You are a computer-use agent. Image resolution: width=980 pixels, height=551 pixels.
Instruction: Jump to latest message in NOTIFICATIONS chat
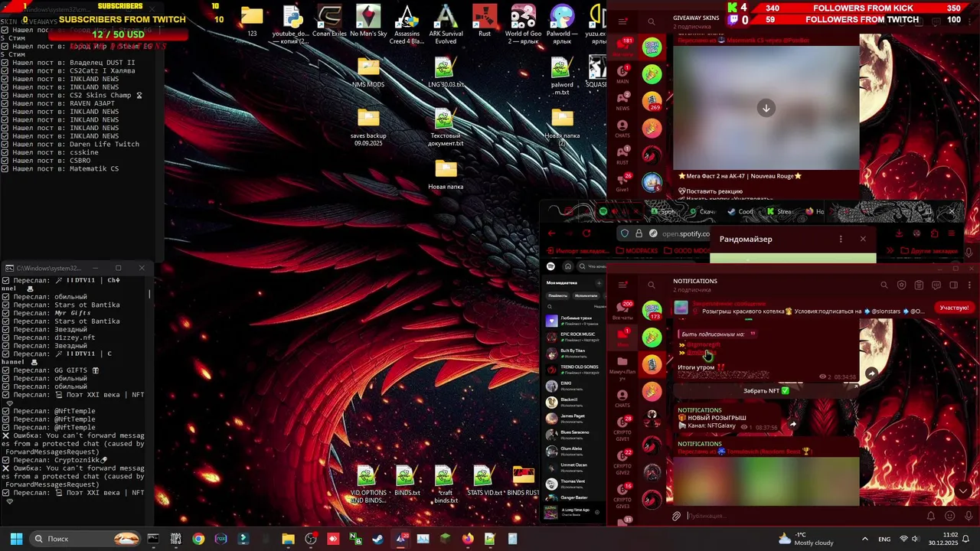coord(963,491)
